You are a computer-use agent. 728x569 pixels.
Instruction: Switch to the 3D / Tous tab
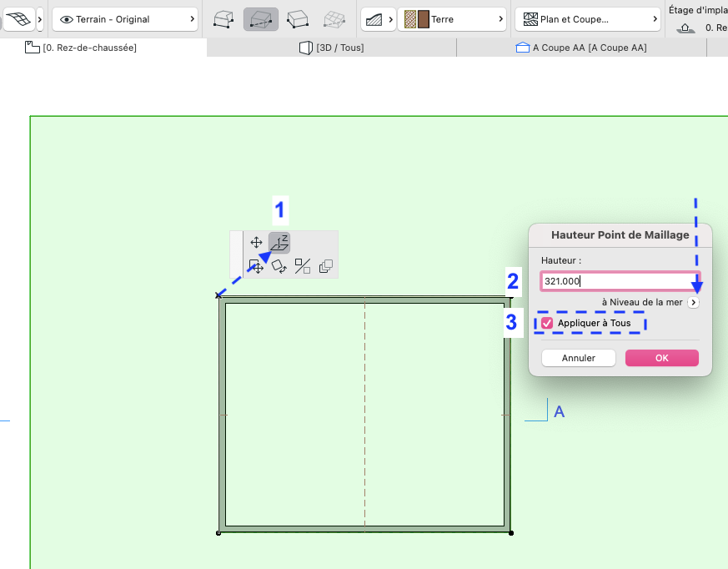[x=332, y=48]
